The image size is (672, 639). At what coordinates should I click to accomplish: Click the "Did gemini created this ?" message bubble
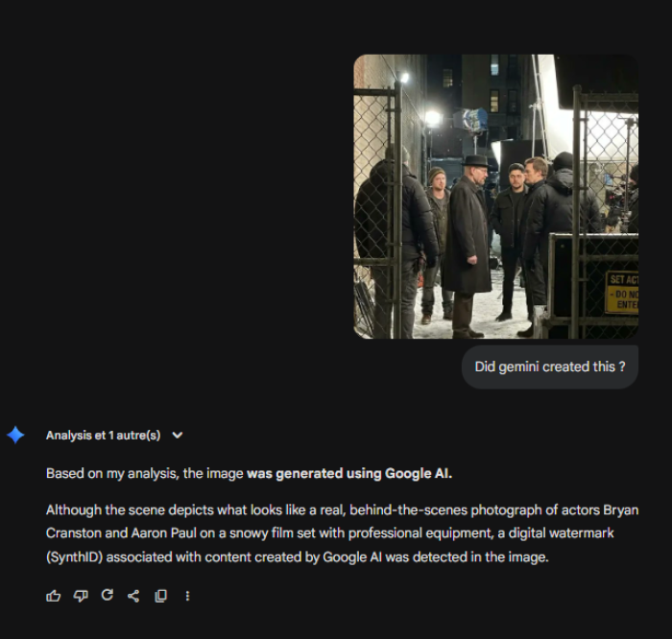550,367
